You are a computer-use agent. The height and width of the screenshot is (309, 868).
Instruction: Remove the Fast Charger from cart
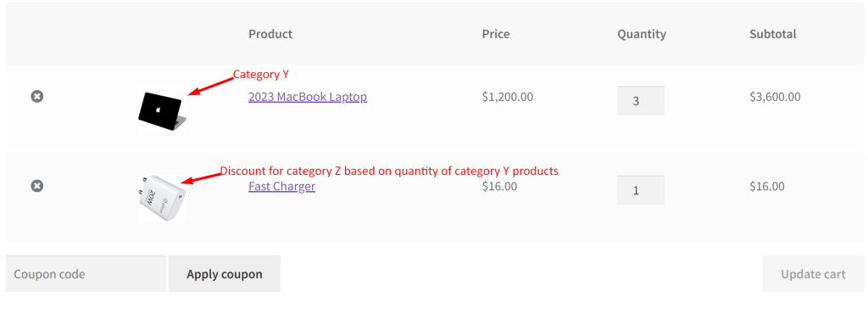(x=37, y=186)
